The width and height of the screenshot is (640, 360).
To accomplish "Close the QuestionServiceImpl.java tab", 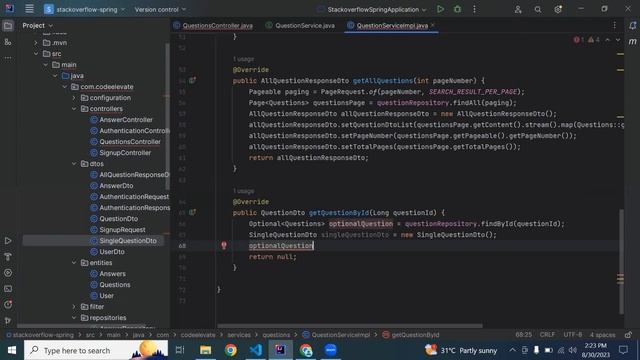I will click(433, 25).
